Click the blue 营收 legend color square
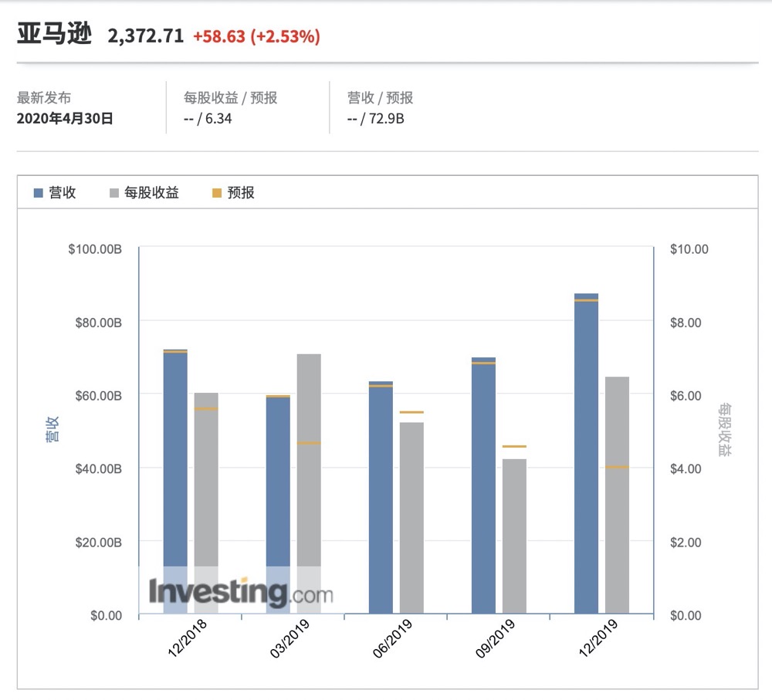 (39, 193)
